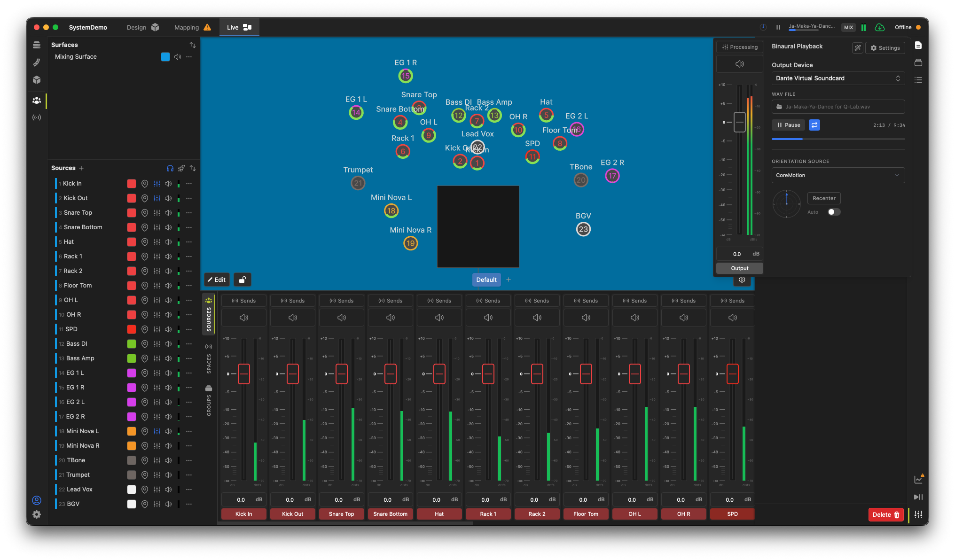Add a new layout with plus next to Default
Image resolution: width=955 pixels, height=560 pixels.
(x=509, y=280)
